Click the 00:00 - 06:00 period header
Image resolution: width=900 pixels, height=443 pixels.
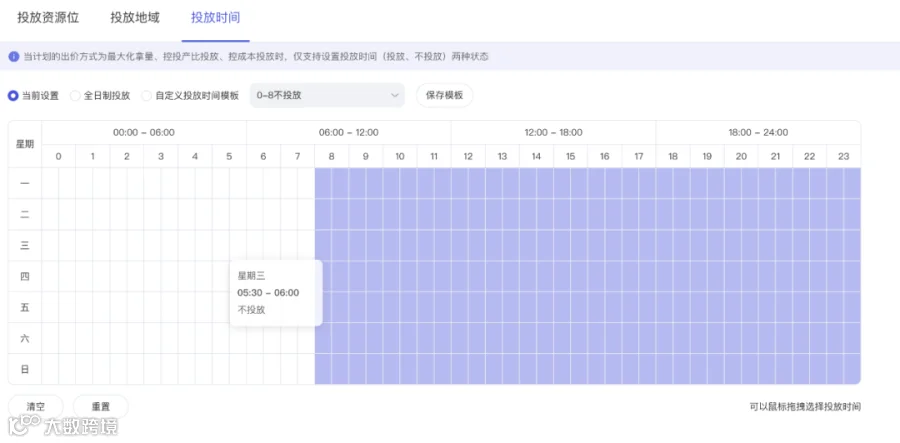pos(143,133)
